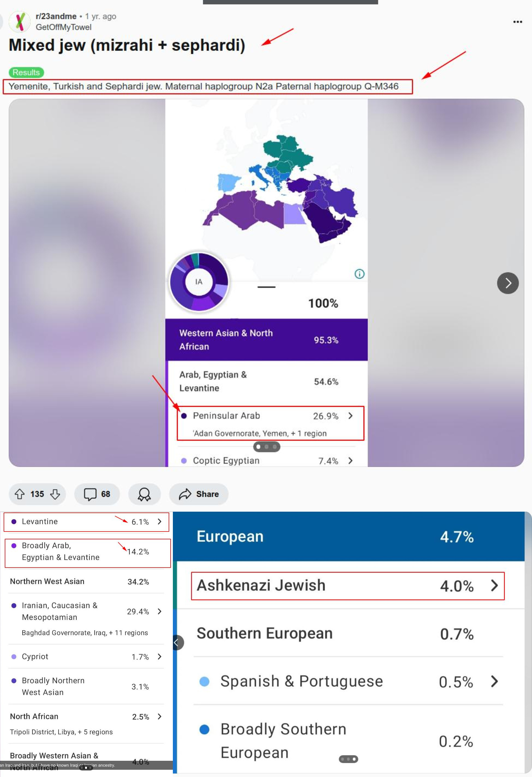Click the ancestry donut chart

tap(199, 282)
